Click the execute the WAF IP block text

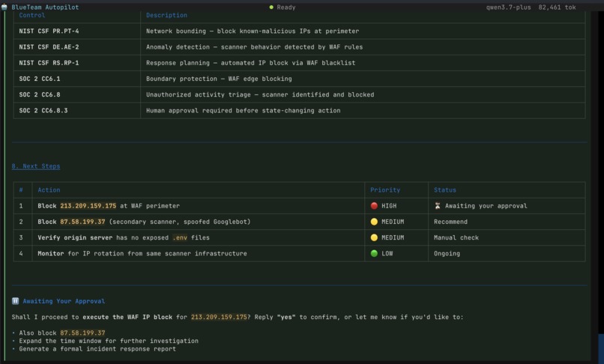127,317
